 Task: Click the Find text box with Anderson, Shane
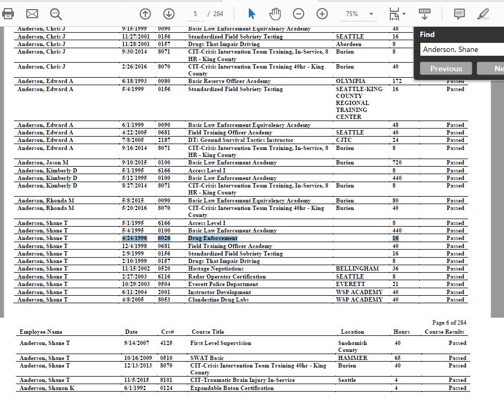[462, 49]
